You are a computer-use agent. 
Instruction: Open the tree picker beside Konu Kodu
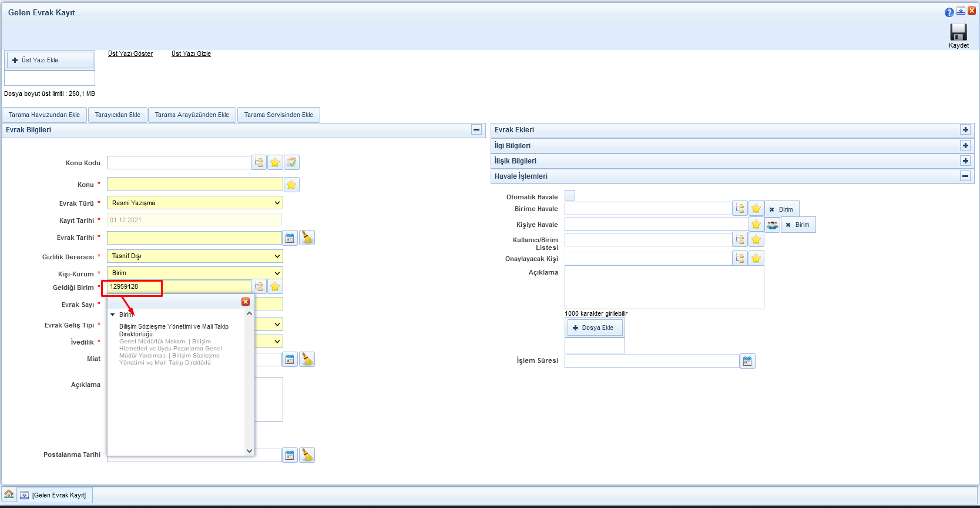click(x=259, y=163)
